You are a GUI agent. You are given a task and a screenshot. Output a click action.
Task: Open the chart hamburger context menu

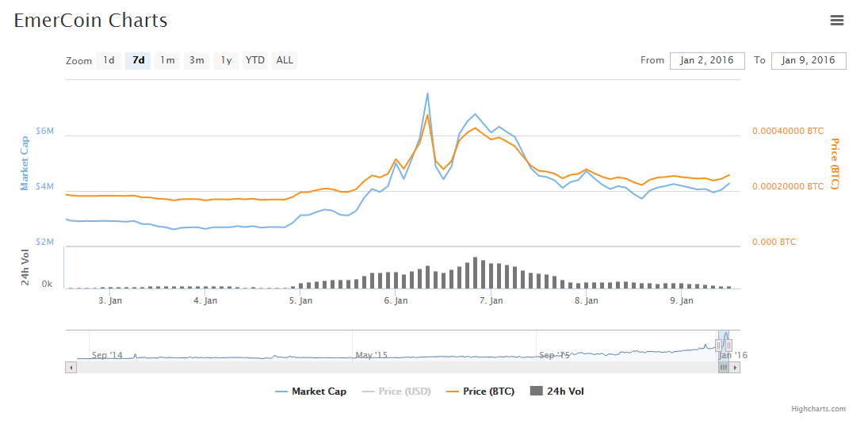tap(836, 21)
